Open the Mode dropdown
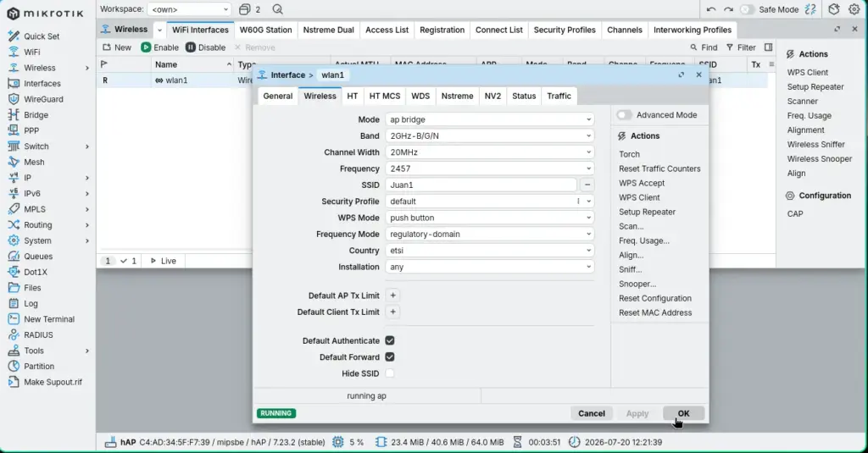 pyautogui.click(x=490, y=119)
